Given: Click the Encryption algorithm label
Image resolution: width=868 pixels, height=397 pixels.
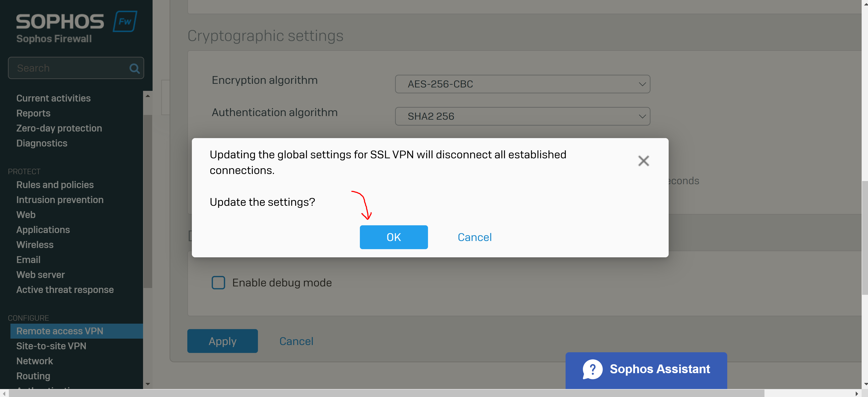Looking at the screenshot, I should click(x=265, y=80).
